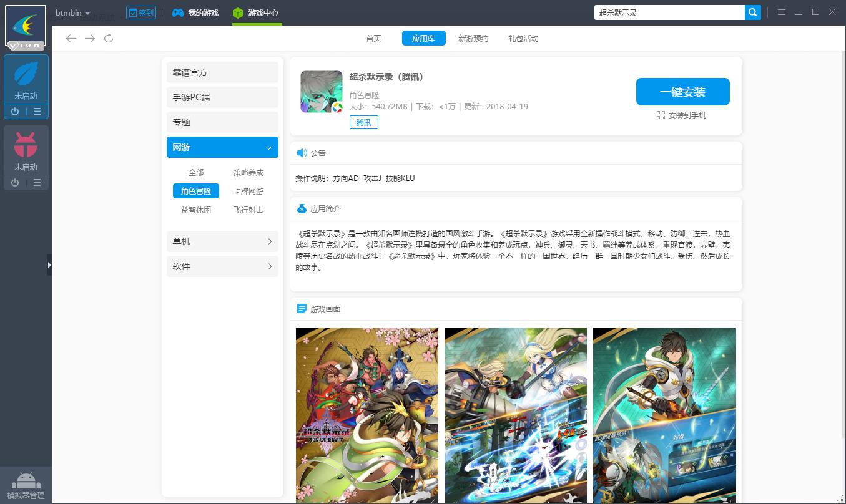This screenshot has height=504, width=846.
Task: Click the level badge under avatar
Action: point(26,46)
